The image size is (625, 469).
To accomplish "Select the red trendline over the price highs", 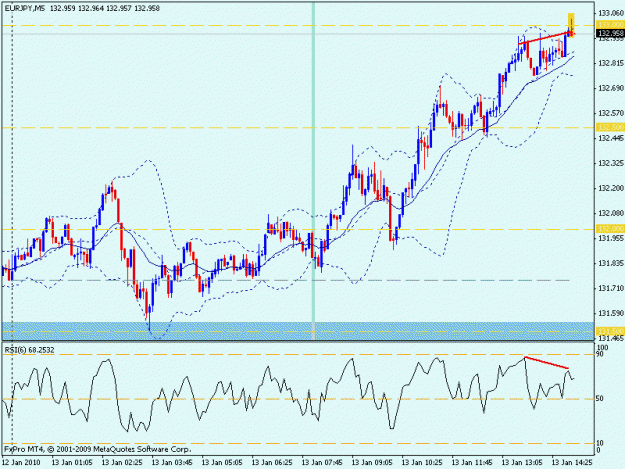I will [544, 37].
